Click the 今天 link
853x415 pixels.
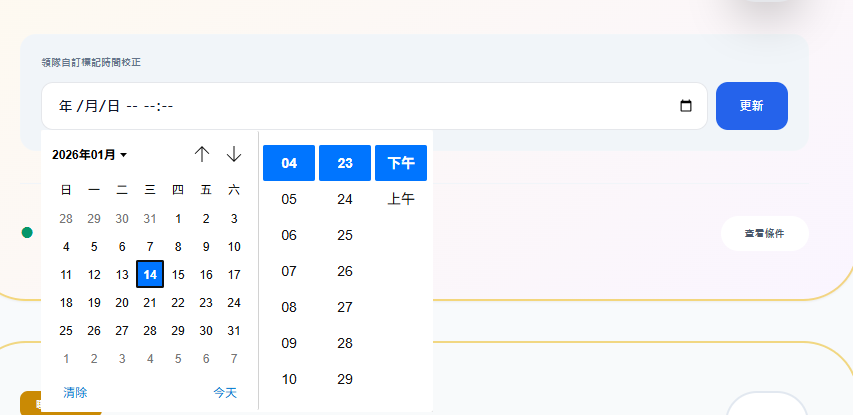(225, 393)
